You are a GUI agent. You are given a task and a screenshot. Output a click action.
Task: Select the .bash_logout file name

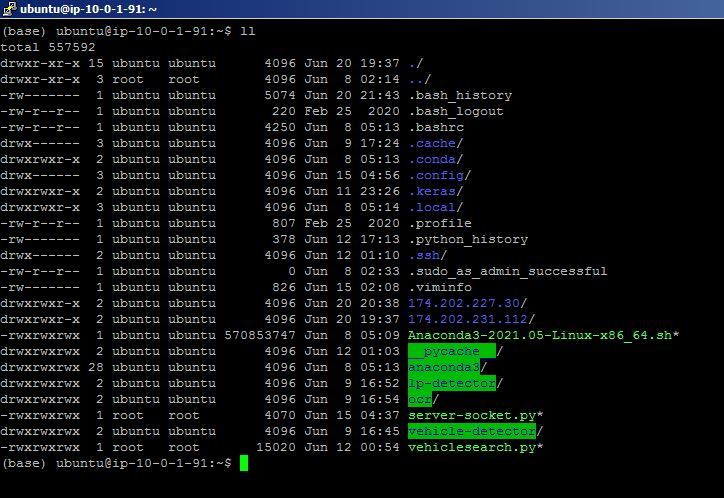click(x=456, y=111)
